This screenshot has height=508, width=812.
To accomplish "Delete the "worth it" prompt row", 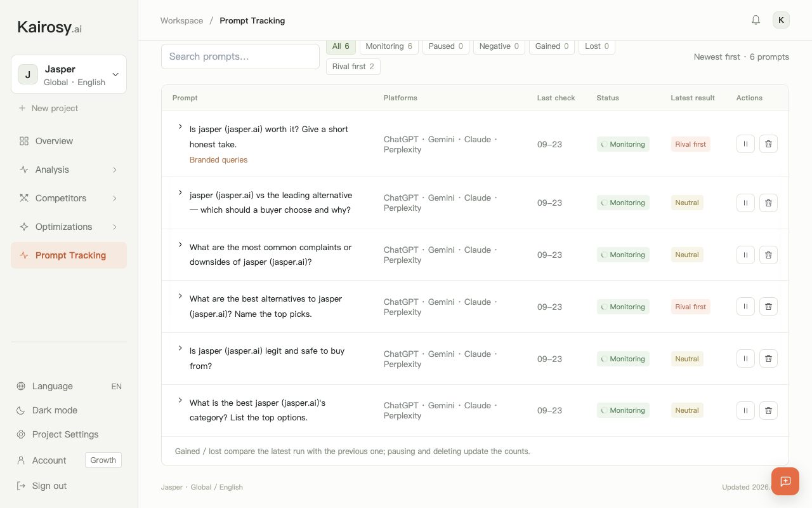I will tap(768, 144).
